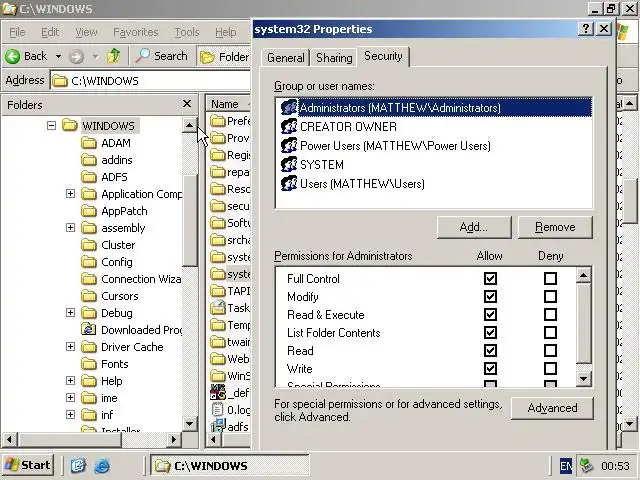This screenshot has width=640, height=480.
Task: Click the help question mark in Properties dialog
Action: click(586, 29)
